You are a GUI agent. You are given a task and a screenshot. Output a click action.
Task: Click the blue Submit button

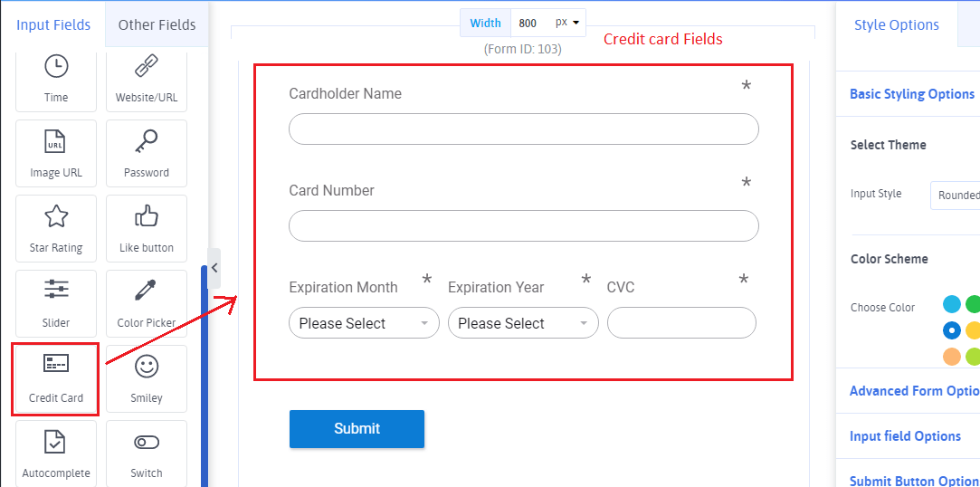tap(357, 429)
